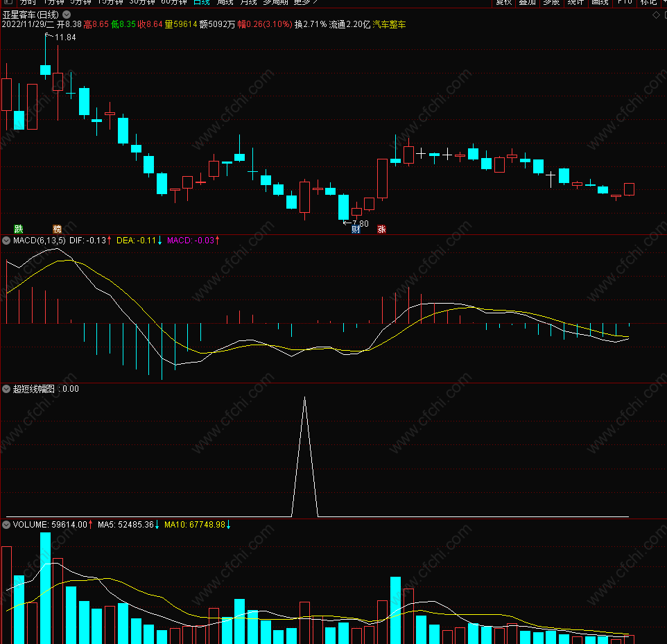Click the 11.84 high price annotation
The image size is (667, 644).
(x=65, y=37)
